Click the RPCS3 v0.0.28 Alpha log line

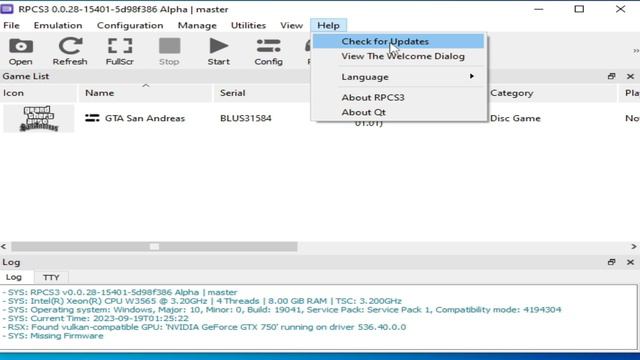coord(120,292)
